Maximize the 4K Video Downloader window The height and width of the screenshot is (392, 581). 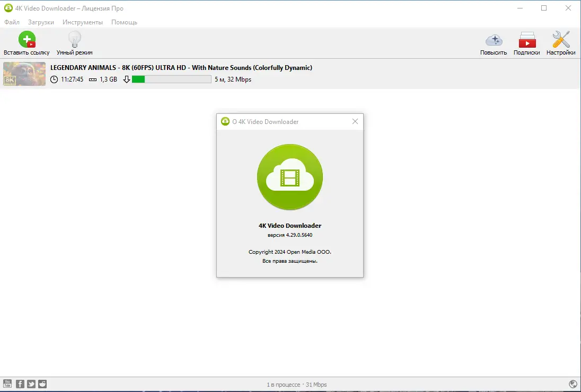click(x=544, y=8)
